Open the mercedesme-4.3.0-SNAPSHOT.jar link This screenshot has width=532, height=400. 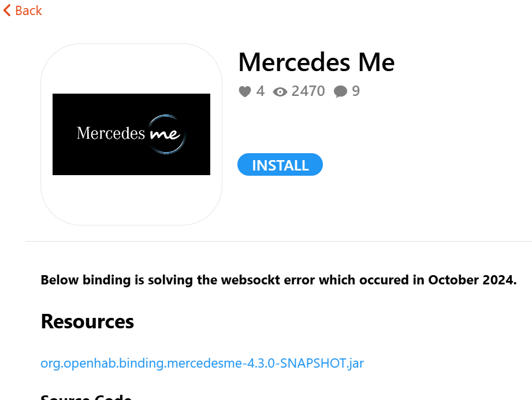(202, 363)
